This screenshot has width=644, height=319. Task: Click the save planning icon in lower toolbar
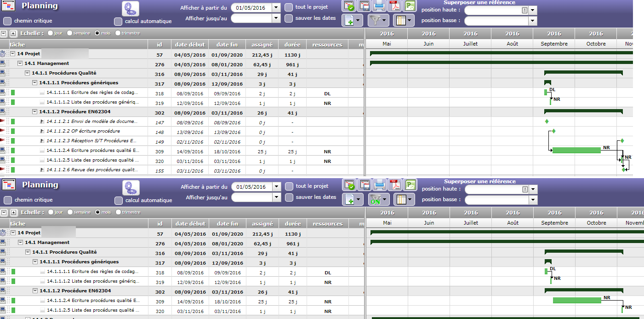pyautogui.click(x=365, y=185)
